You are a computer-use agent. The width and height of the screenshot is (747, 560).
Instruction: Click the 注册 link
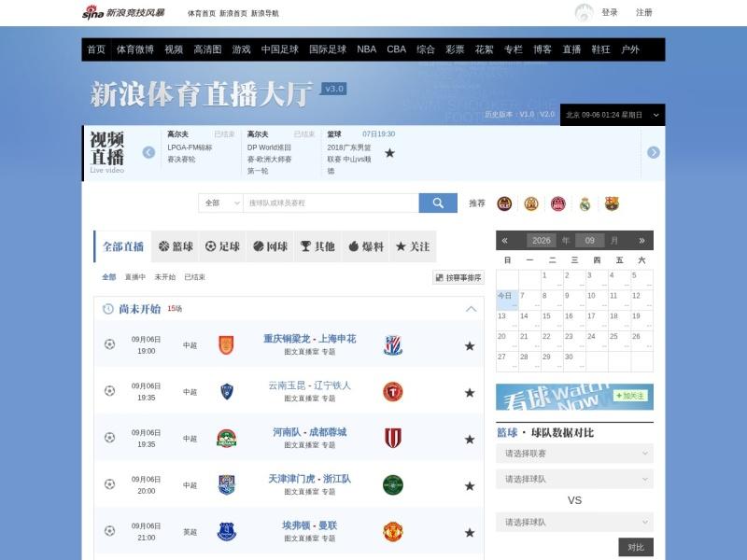pos(643,12)
